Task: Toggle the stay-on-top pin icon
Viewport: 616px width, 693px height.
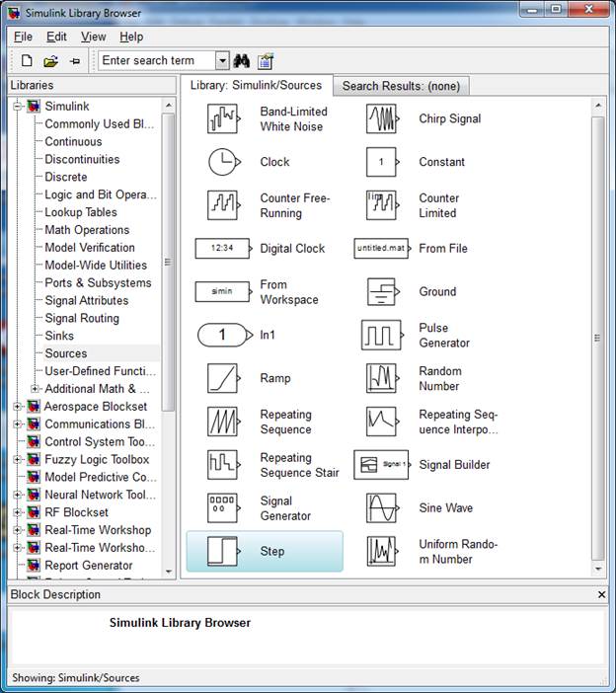Action: (75, 61)
